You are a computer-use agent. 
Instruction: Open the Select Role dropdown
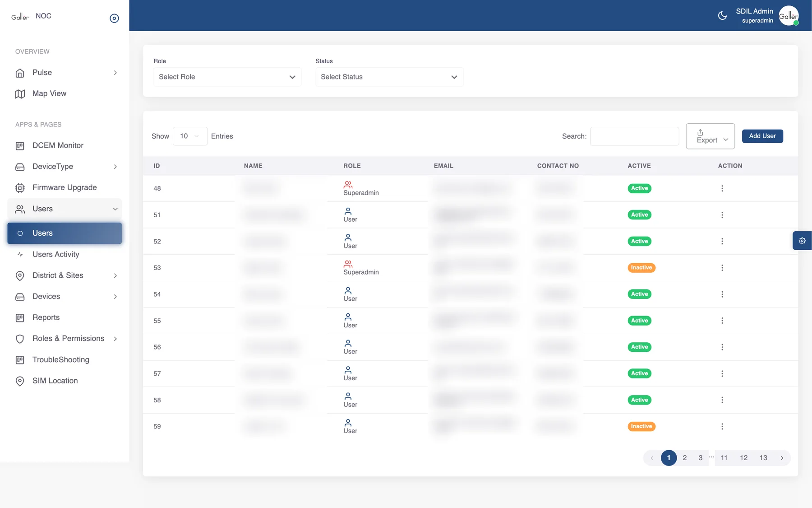[x=227, y=77]
